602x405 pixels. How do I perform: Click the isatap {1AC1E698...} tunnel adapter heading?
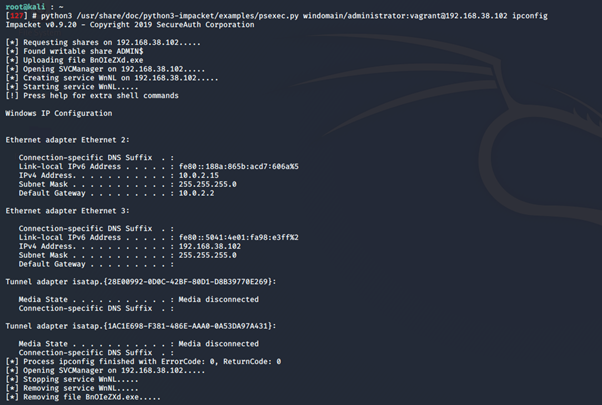tap(139, 326)
